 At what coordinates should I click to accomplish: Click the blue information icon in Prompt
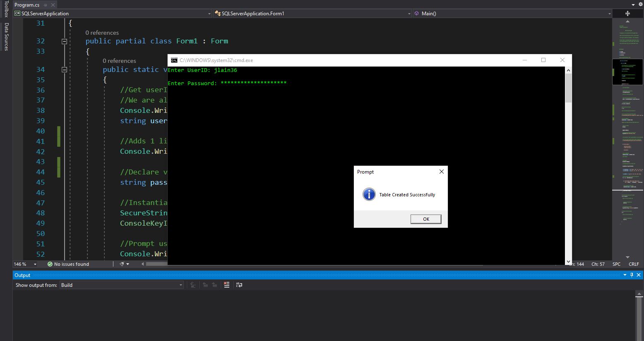369,194
